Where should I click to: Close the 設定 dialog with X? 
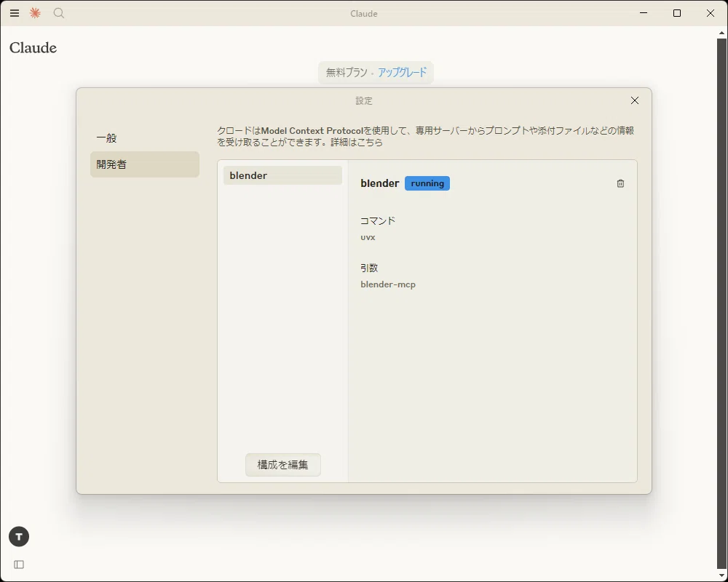(x=635, y=100)
